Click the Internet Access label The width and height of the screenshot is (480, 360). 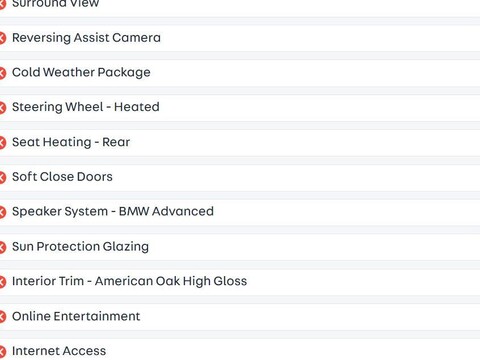coord(59,351)
